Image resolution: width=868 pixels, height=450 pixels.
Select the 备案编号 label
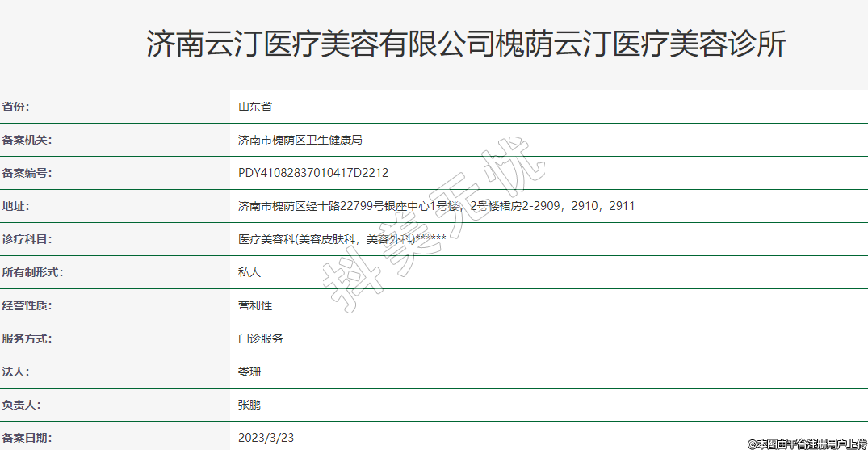coord(27,173)
